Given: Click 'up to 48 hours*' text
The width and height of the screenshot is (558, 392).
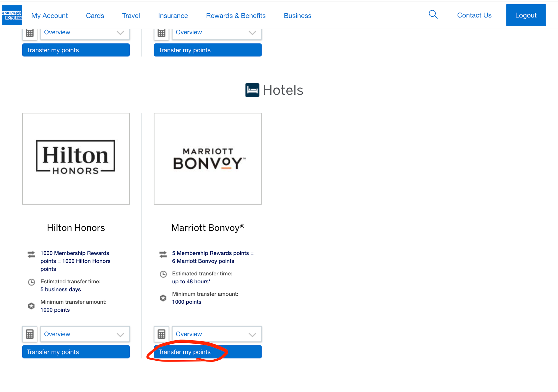Looking at the screenshot, I should coord(191,281).
